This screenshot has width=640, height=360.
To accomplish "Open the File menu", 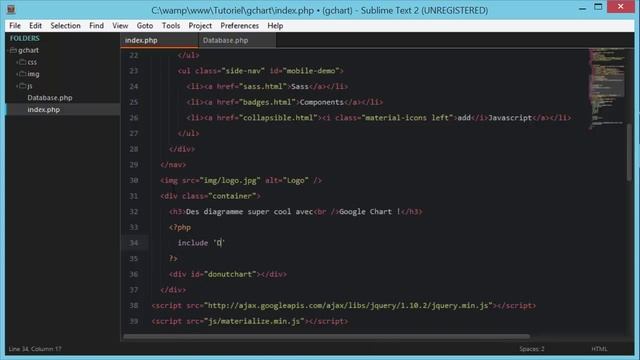I will click(15, 26).
